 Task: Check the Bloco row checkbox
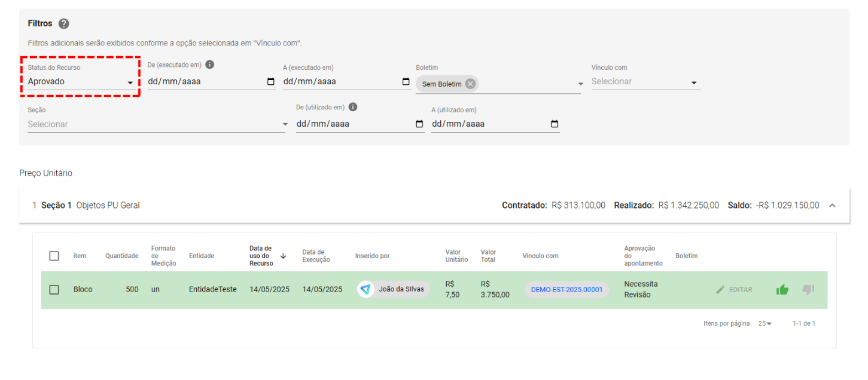point(54,290)
